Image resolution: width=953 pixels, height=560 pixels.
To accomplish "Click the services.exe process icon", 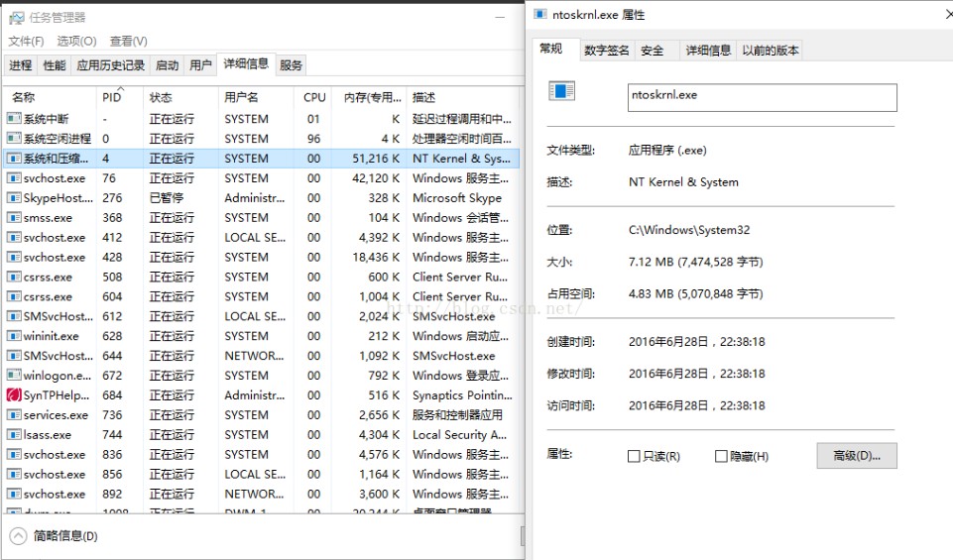I will click(14, 415).
